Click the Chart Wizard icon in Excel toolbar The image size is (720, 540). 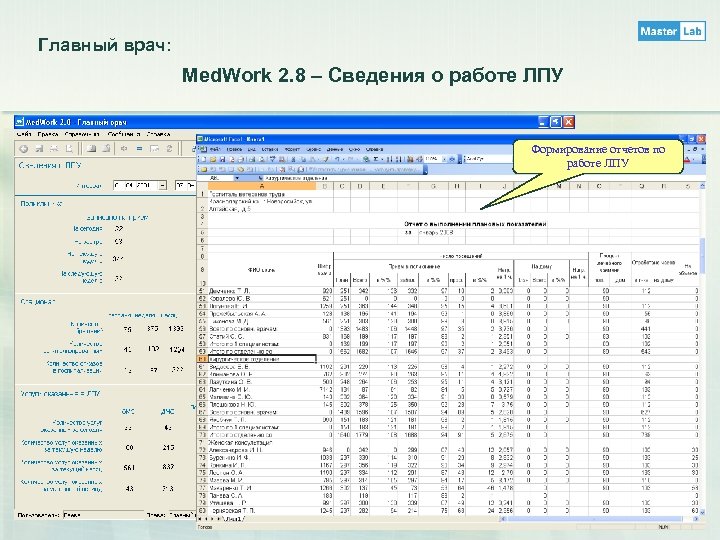tap(410, 159)
